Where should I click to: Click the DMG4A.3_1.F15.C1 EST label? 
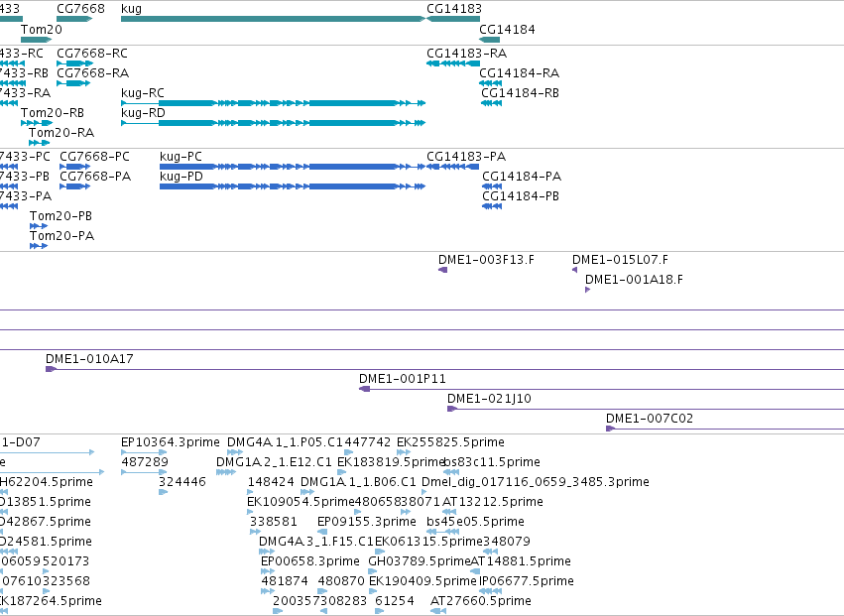pyautogui.click(x=316, y=542)
